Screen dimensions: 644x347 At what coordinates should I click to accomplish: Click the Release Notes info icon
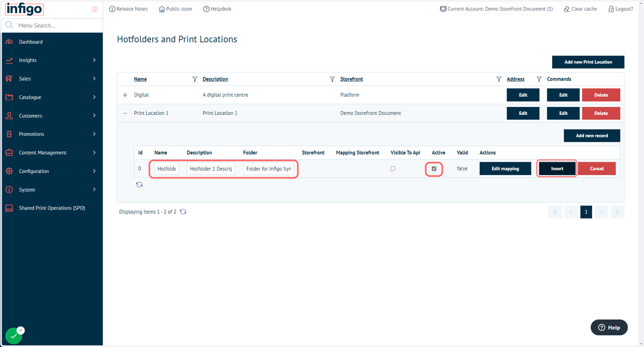(112, 9)
